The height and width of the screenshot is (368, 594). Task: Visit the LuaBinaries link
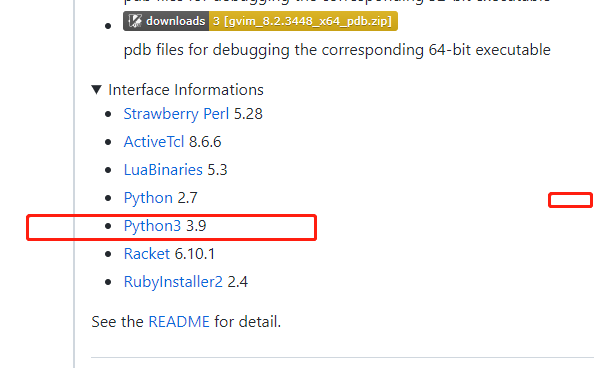point(163,170)
